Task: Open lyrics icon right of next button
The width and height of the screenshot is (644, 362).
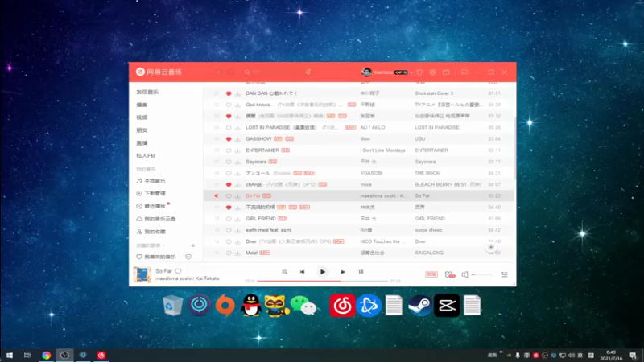Action: click(361, 272)
